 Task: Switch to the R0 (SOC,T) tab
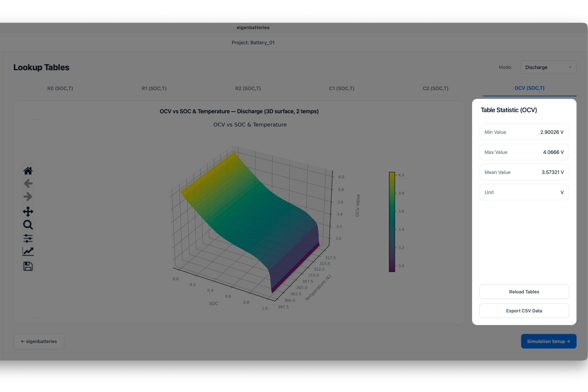click(x=60, y=88)
